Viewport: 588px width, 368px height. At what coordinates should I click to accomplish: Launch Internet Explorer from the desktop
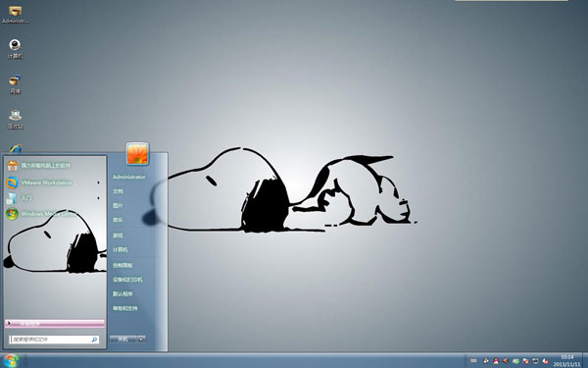pyautogui.click(x=16, y=149)
